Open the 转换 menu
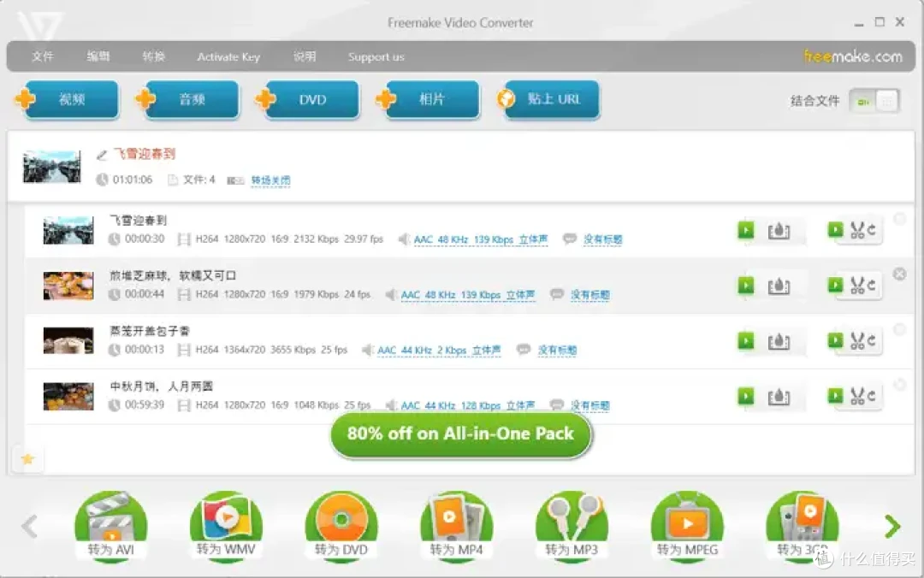The image size is (924, 578). click(153, 56)
